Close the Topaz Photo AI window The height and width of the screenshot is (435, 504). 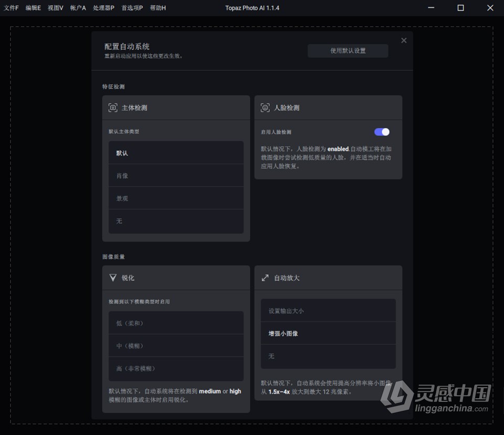[490, 8]
